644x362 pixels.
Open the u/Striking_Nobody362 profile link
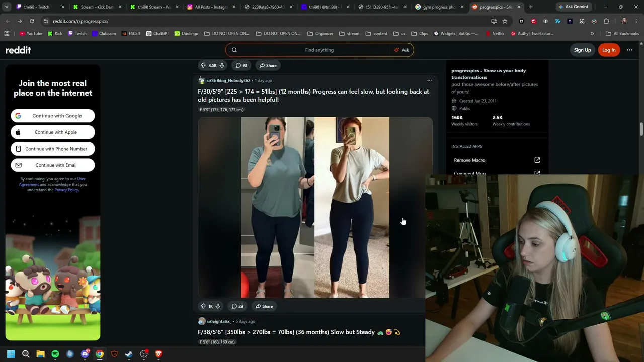pyautogui.click(x=228, y=80)
